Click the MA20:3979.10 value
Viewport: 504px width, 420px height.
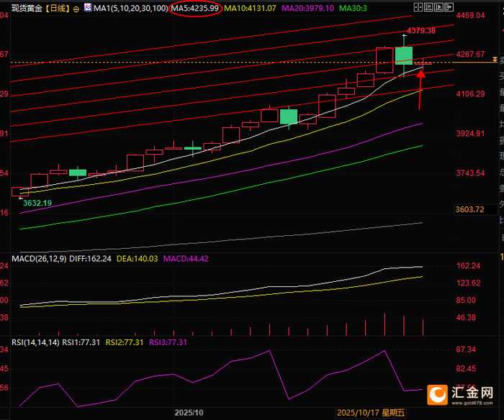[307, 8]
